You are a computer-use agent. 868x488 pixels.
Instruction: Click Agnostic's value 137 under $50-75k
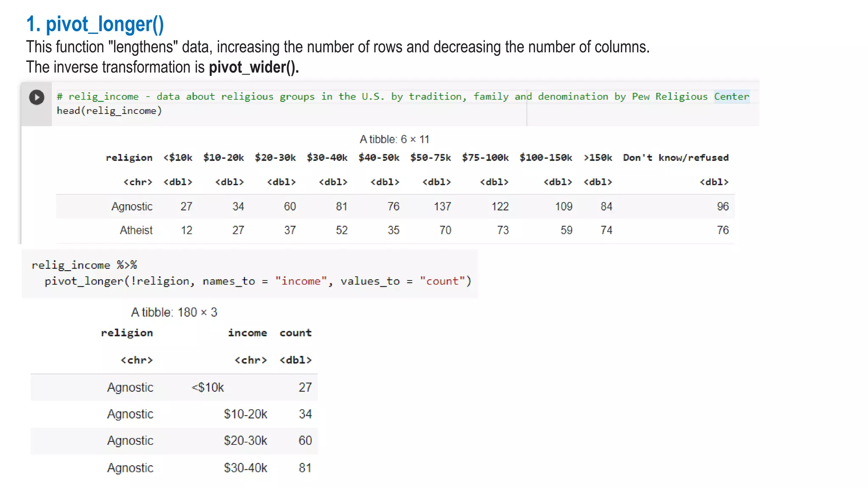(x=442, y=206)
